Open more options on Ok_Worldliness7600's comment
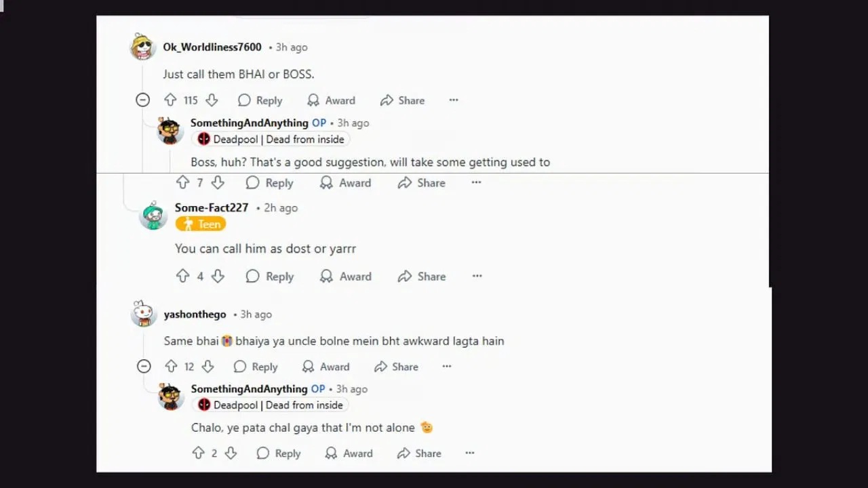The width and height of the screenshot is (868, 488). point(454,100)
